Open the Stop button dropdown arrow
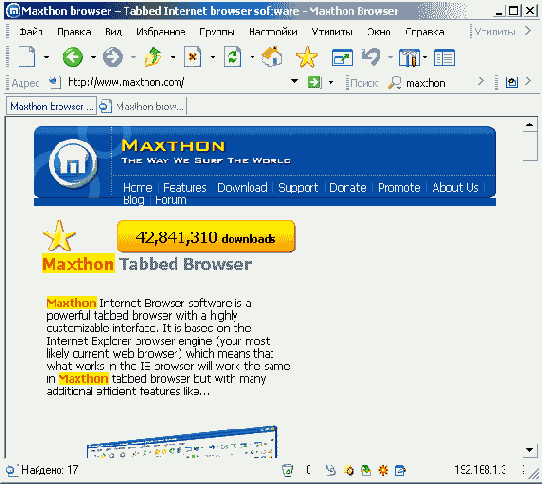 click(x=213, y=57)
